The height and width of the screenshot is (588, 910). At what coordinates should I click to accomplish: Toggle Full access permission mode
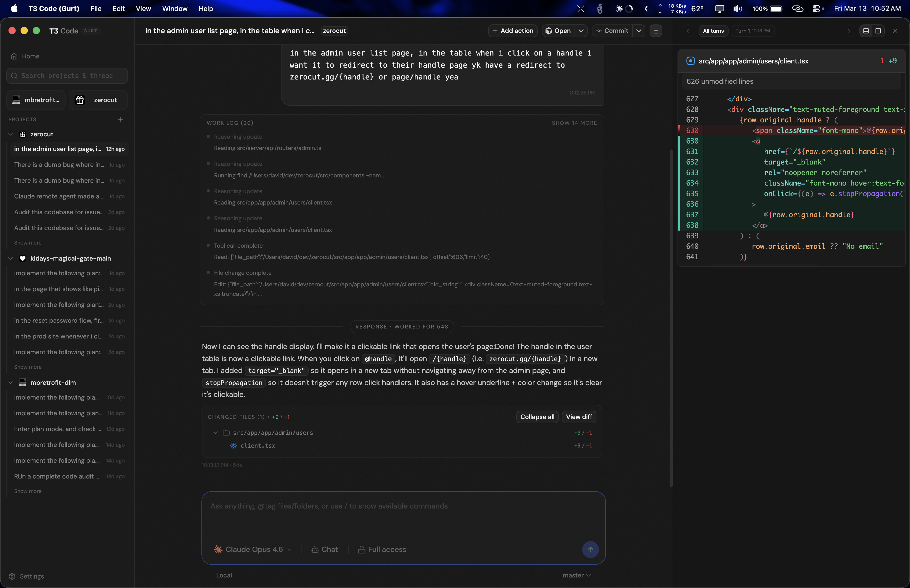[382, 549]
